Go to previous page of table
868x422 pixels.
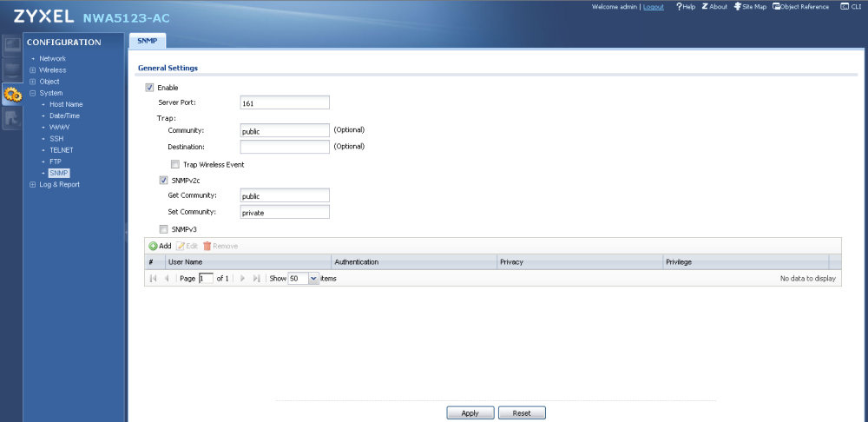[167, 279]
